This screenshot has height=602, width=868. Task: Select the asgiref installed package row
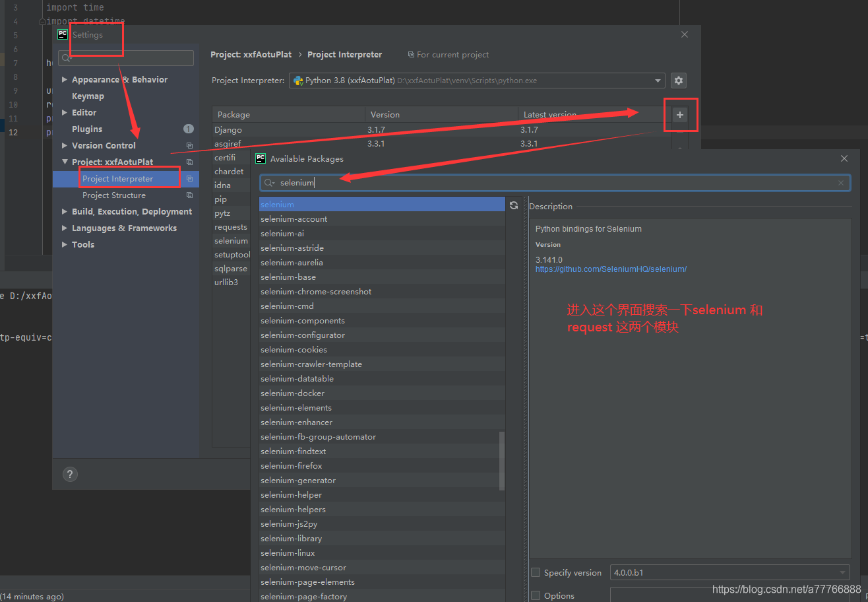440,143
